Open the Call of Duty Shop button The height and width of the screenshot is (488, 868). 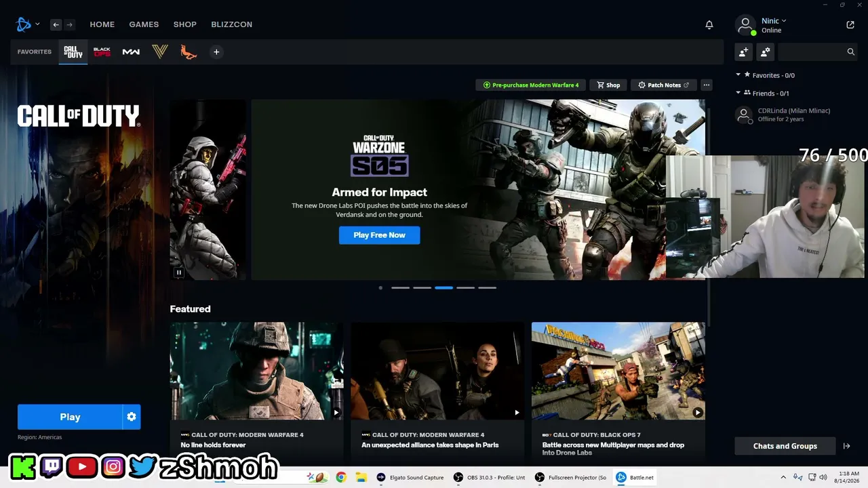pos(608,85)
